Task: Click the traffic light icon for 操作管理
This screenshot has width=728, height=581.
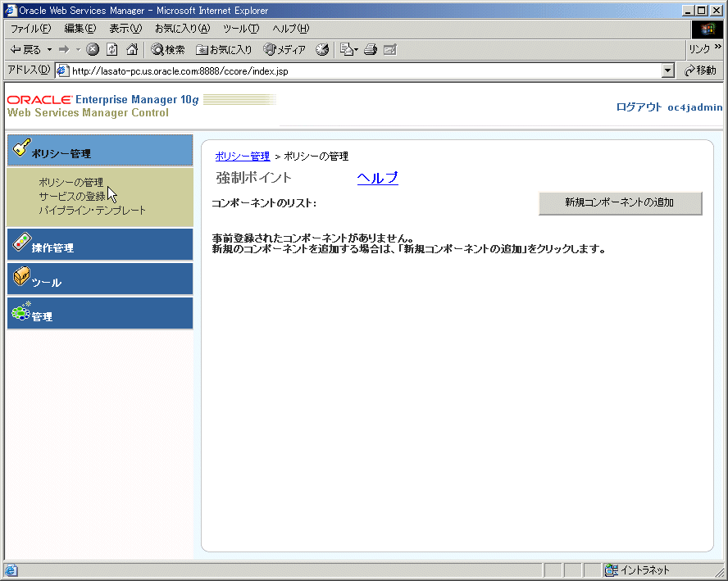Action: [21, 242]
